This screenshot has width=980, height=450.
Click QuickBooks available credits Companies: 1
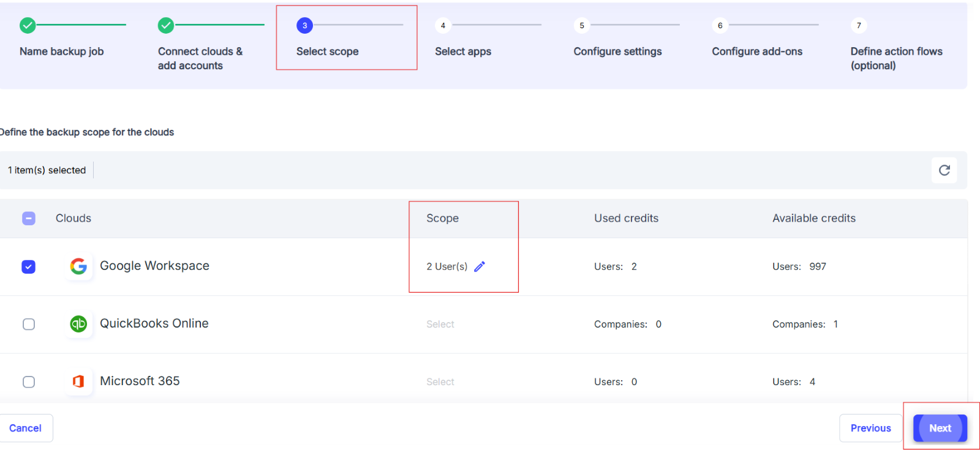[x=805, y=324]
